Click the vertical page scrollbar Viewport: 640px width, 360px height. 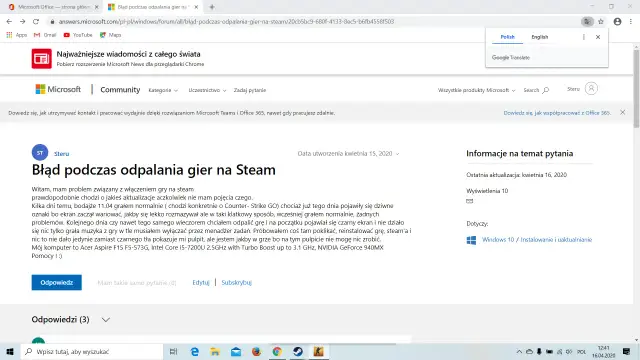point(636,88)
